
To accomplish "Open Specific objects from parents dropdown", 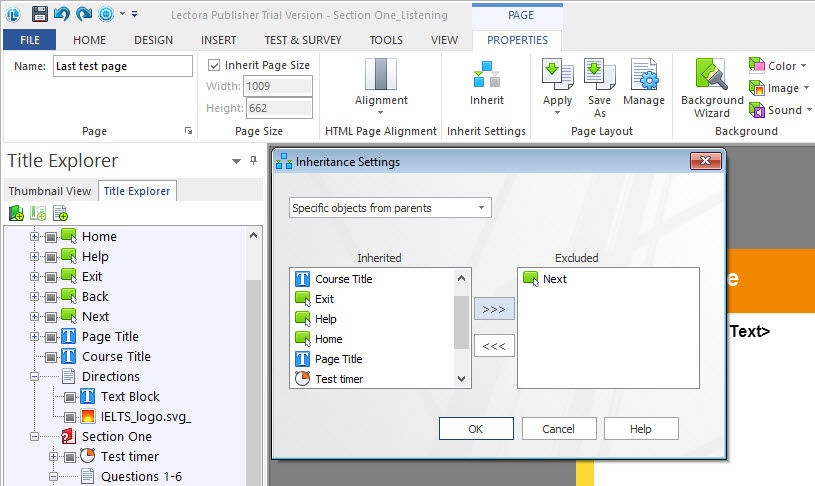I will [390, 208].
